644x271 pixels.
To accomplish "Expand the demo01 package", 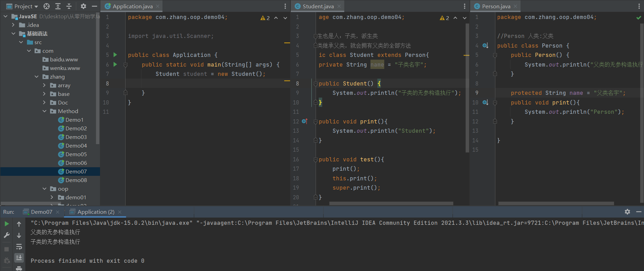I will [x=52, y=197].
